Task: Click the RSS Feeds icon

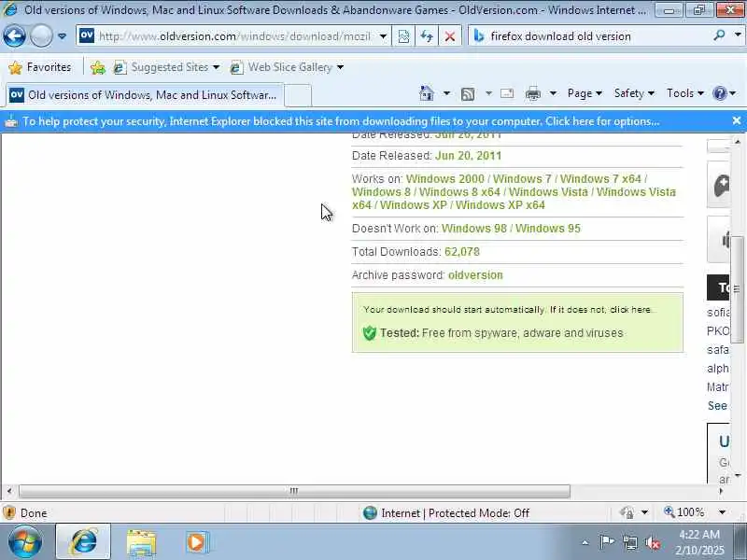Action: (x=468, y=94)
